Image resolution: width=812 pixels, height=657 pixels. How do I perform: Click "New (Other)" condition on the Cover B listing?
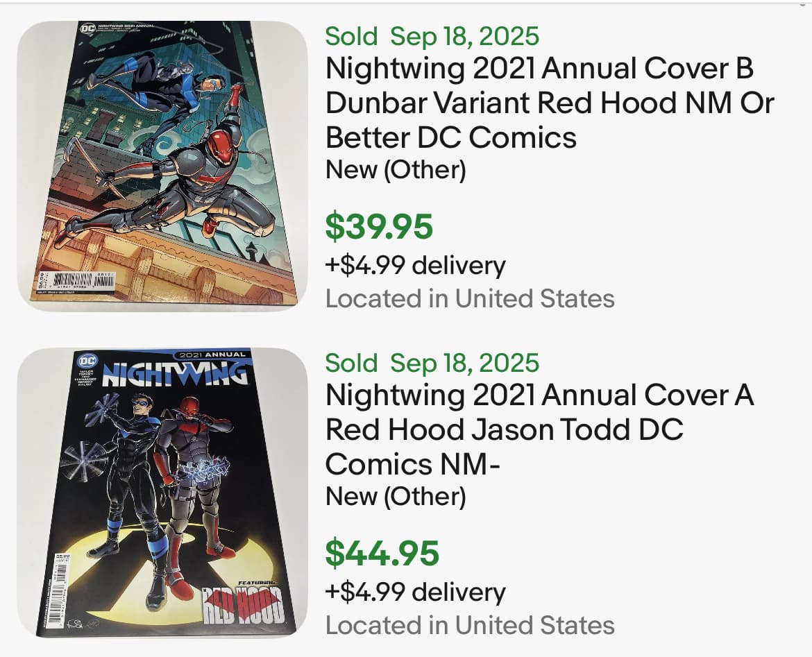[x=396, y=169]
